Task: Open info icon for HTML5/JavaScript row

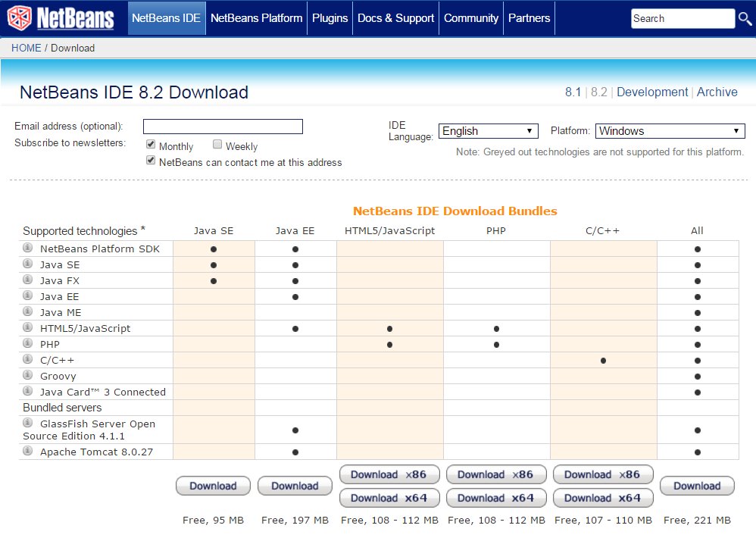Action: coord(28,327)
